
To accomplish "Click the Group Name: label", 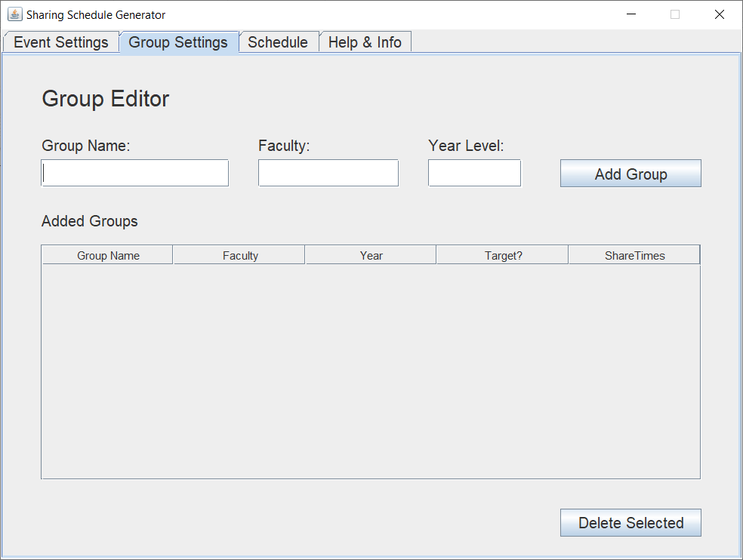I will (86, 146).
